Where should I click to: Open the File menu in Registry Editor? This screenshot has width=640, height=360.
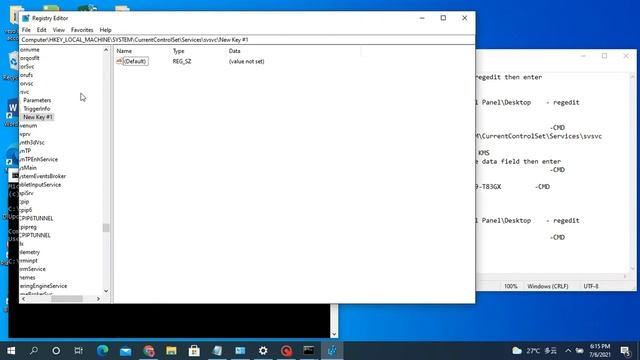pos(26,30)
